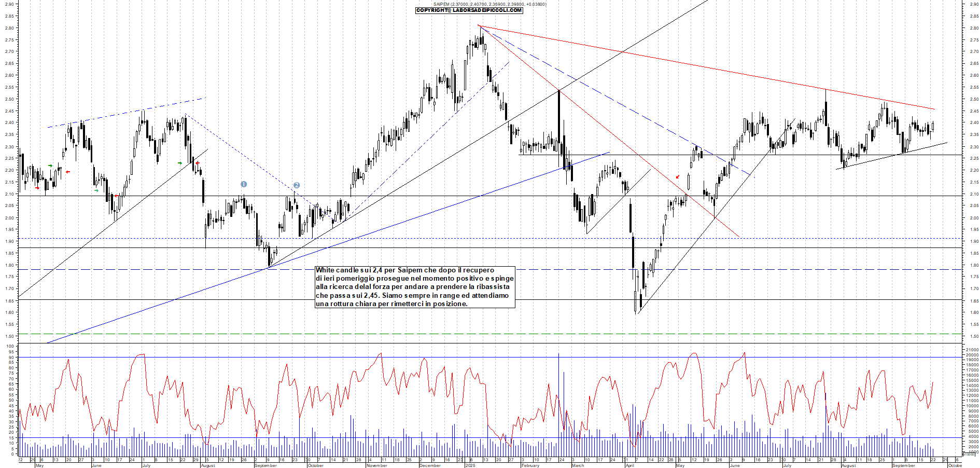Click the February label on time axis
Image resolution: width=980 pixels, height=468 pixels.
(530, 465)
